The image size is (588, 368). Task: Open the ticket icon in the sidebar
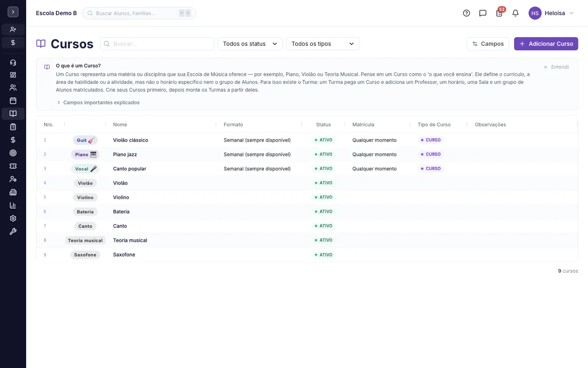[x=13, y=166]
